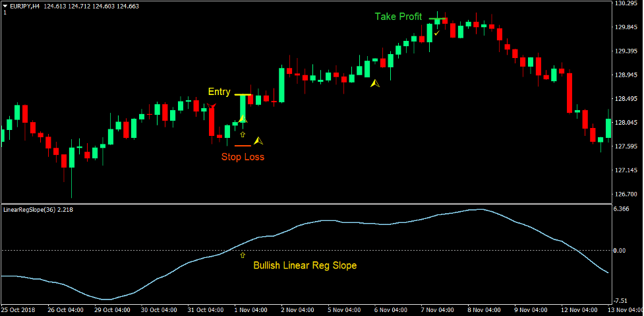Select the up arrow on the indicator zero line
This screenshot has height=316, width=644.
click(x=242, y=255)
